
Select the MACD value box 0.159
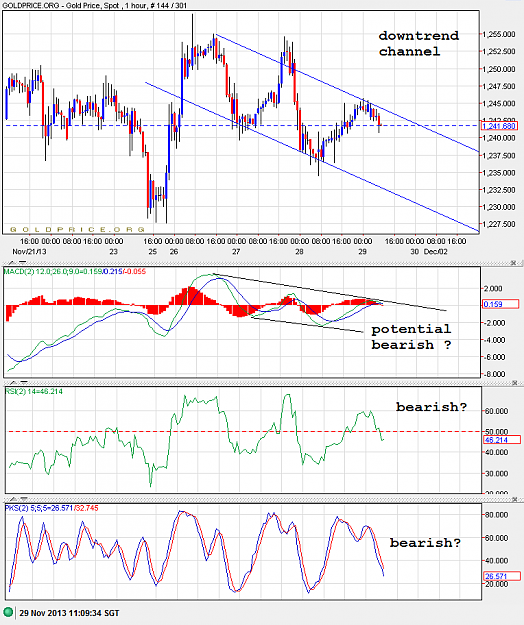[500, 304]
